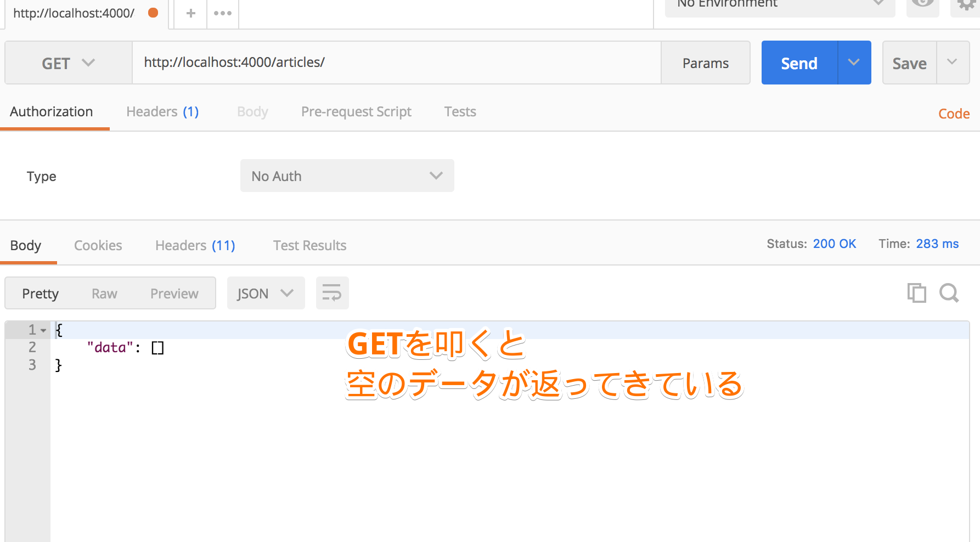Image resolution: width=980 pixels, height=542 pixels.
Task: Click the 283 ms response time
Action: [937, 244]
